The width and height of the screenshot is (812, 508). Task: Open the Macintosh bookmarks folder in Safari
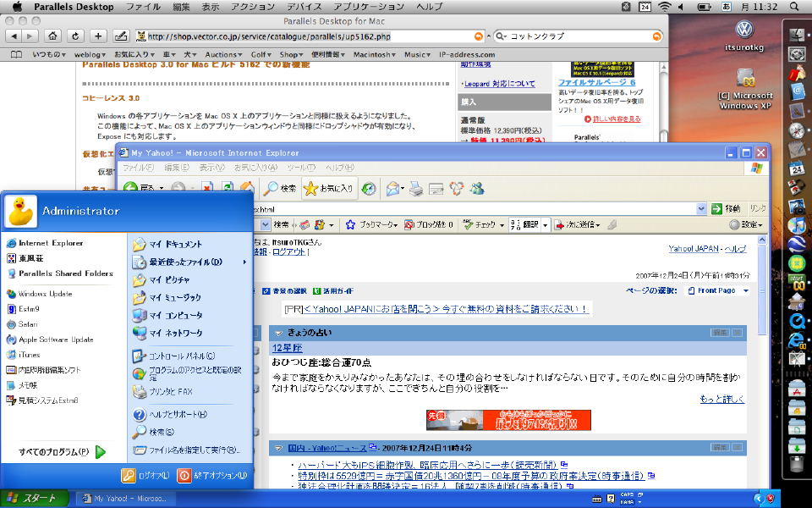(375, 54)
